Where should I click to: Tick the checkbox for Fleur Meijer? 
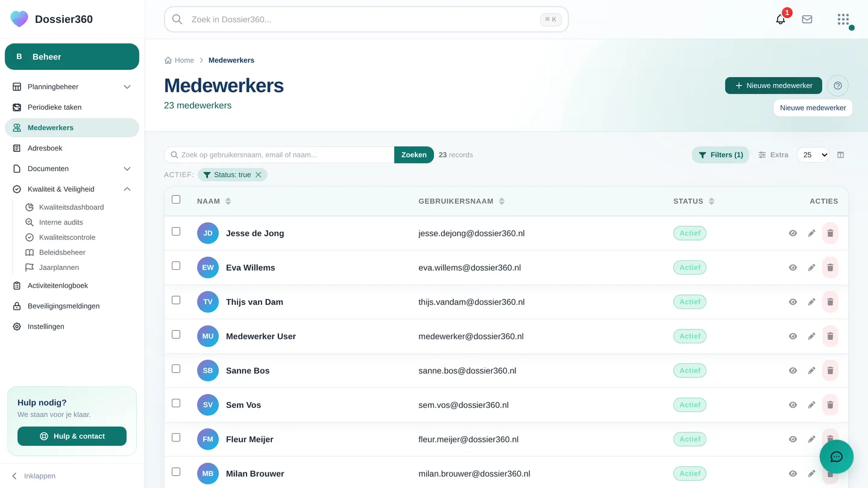coord(176,437)
